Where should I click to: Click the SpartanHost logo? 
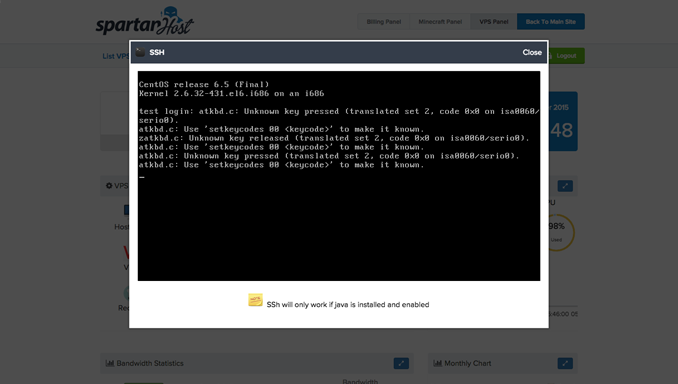144,21
